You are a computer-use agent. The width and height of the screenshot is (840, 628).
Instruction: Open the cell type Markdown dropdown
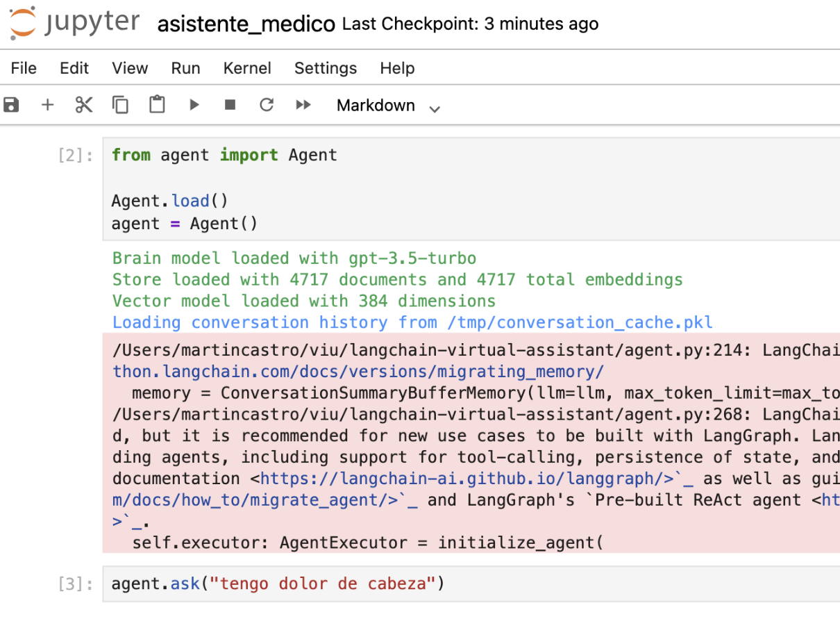(x=387, y=106)
